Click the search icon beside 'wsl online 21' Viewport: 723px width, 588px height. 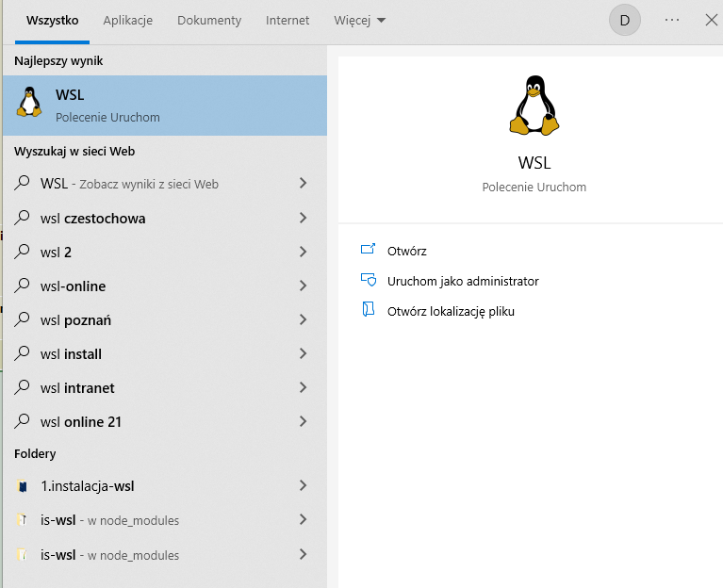click(22, 421)
